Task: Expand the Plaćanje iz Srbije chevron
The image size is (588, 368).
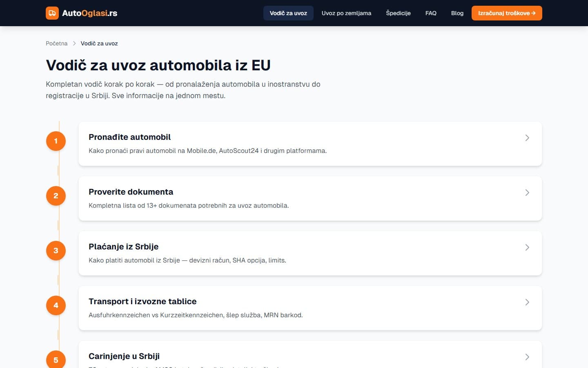Action: [x=527, y=247]
